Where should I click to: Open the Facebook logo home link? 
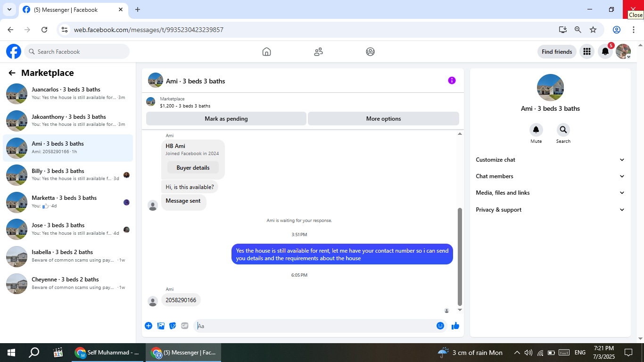[x=14, y=51]
